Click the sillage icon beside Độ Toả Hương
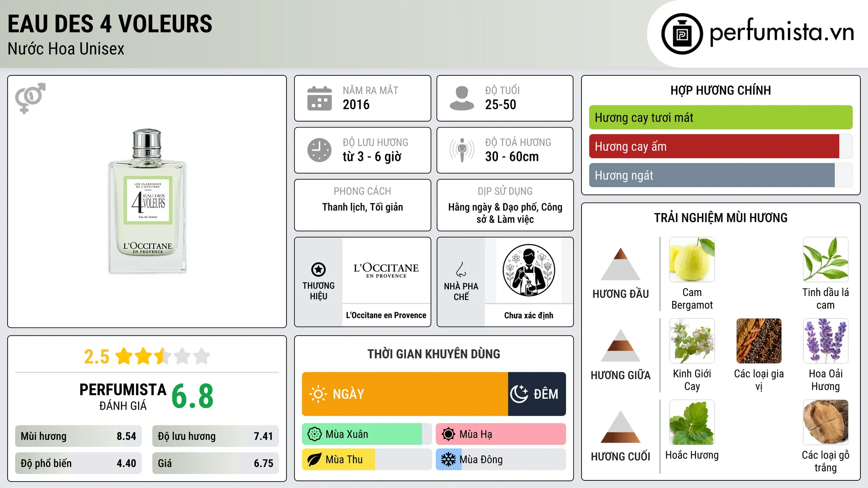The height and width of the screenshot is (488, 868). coord(462,150)
